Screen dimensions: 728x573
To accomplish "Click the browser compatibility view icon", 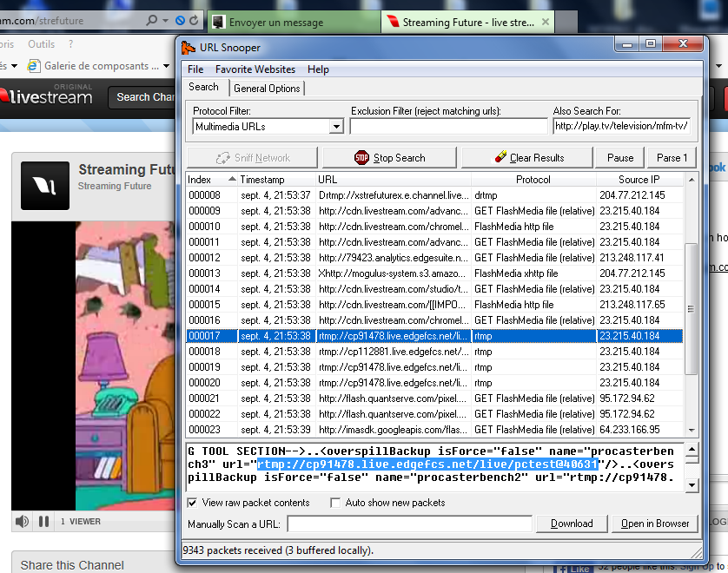I will click(180, 21).
